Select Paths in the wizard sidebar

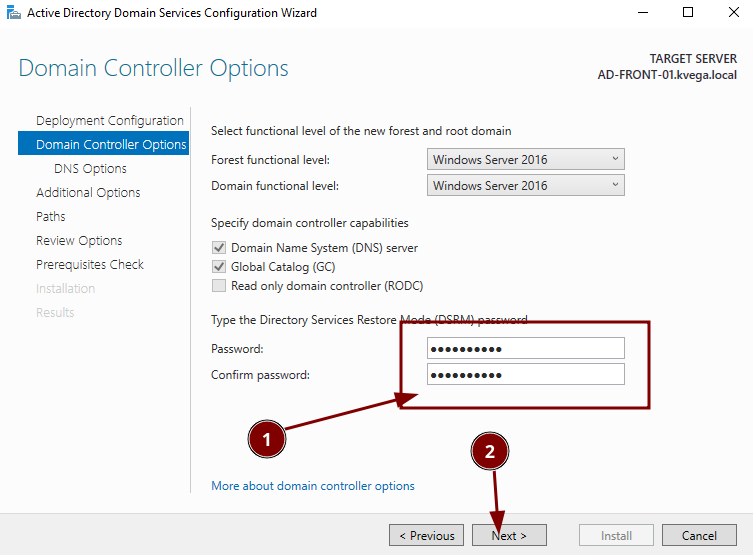pos(51,217)
